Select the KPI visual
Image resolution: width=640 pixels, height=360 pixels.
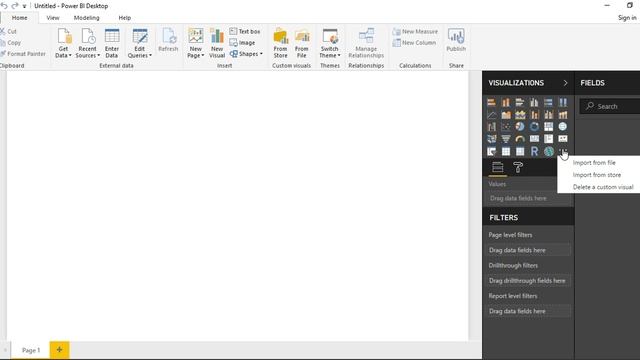tap(563, 139)
